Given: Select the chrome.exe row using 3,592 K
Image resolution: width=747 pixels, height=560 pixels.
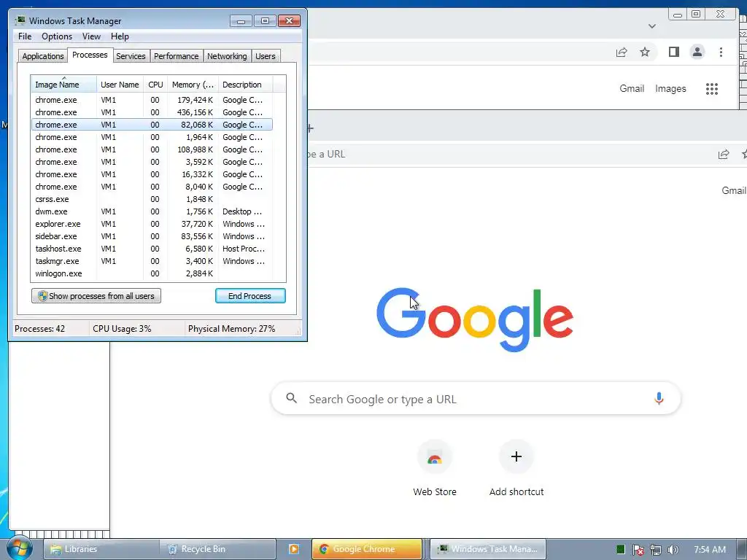Looking at the screenshot, I should [x=152, y=162].
